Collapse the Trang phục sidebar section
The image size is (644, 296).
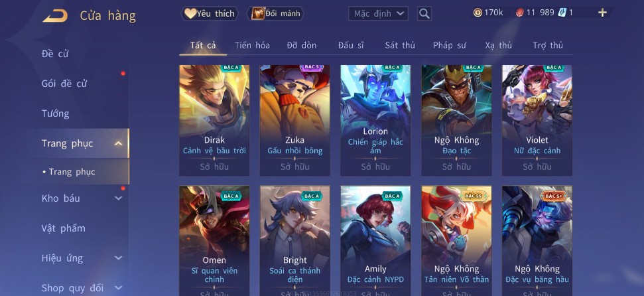pyautogui.click(x=118, y=143)
